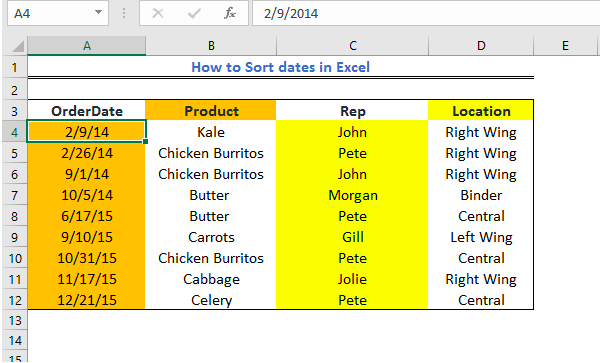
Task: Click the OrderDate header cell
Action: coord(87,110)
